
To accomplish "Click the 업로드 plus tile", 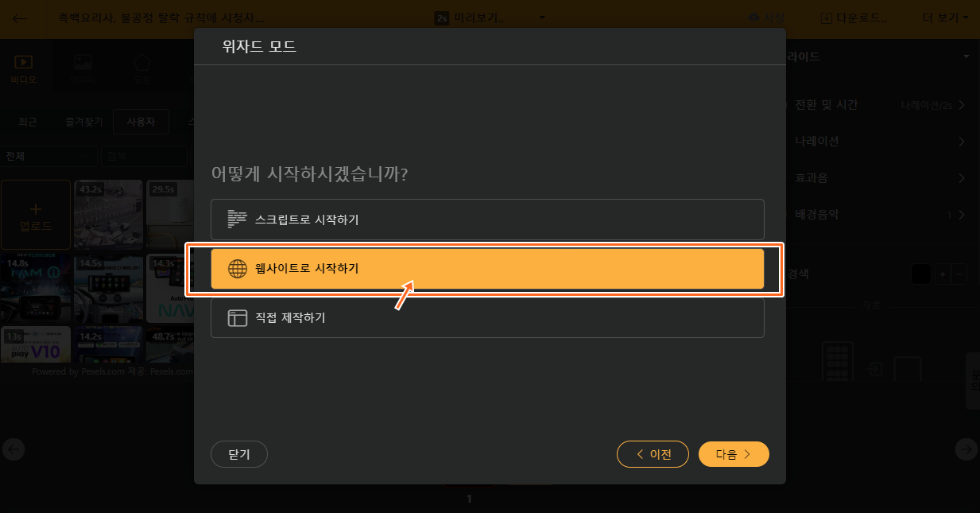I will [x=36, y=216].
